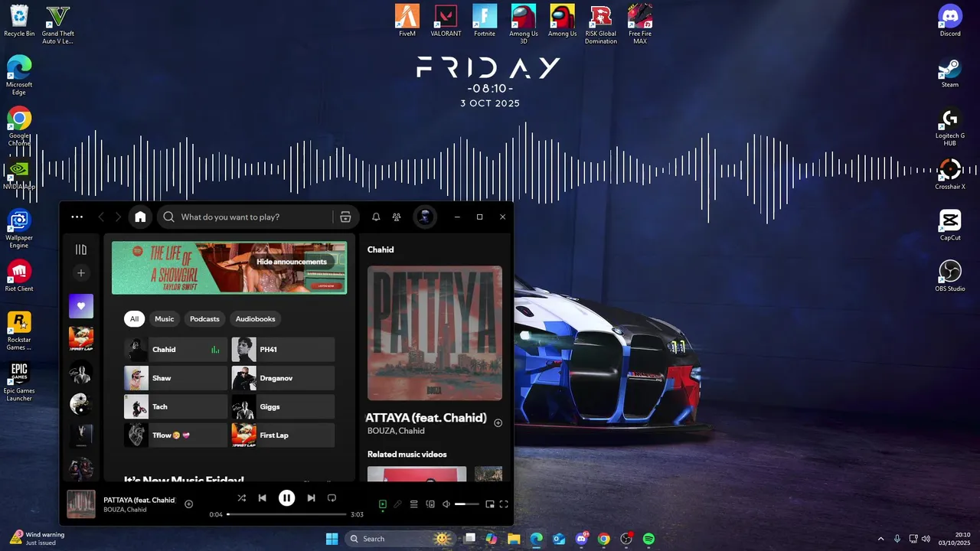Image resolution: width=980 pixels, height=551 pixels.
Task: Open Connect to a device
Action: coord(430,504)
